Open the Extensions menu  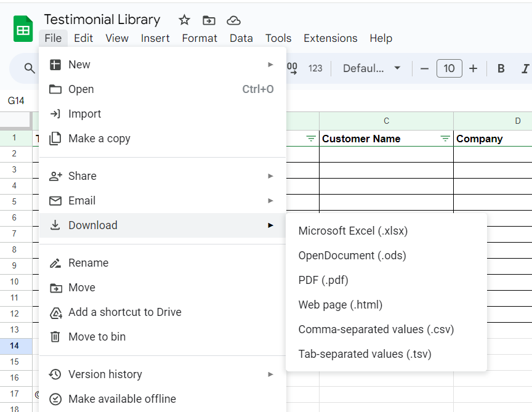pyautogui.click(x=331, y=38)
